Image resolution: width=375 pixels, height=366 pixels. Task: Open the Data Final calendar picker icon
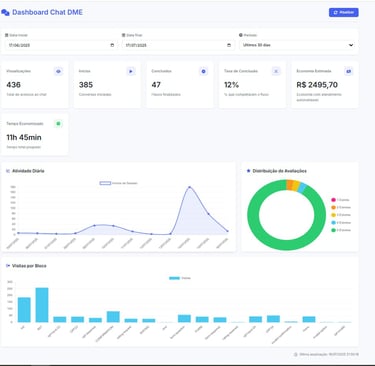229,45
